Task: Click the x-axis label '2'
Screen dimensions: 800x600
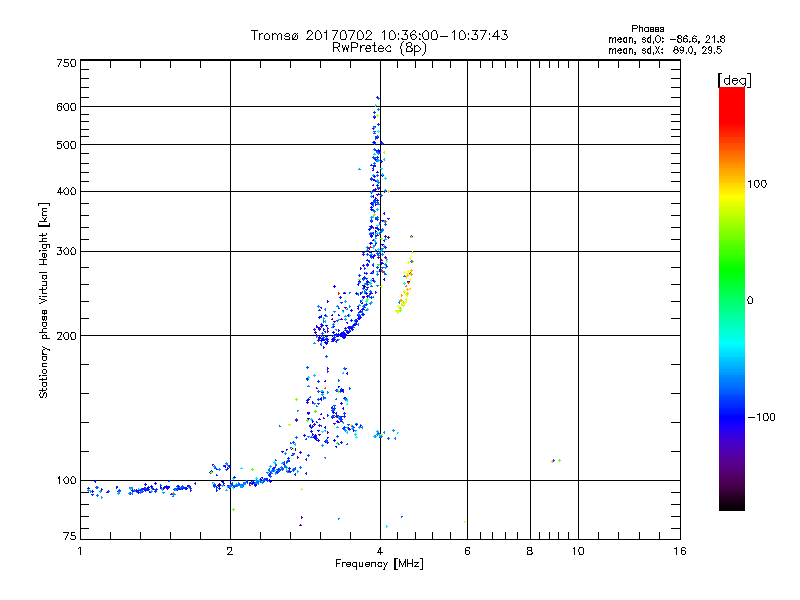Action: [230, 551]
